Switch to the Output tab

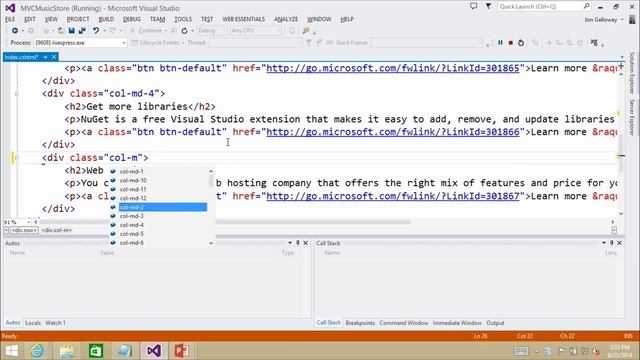[495, 323]
